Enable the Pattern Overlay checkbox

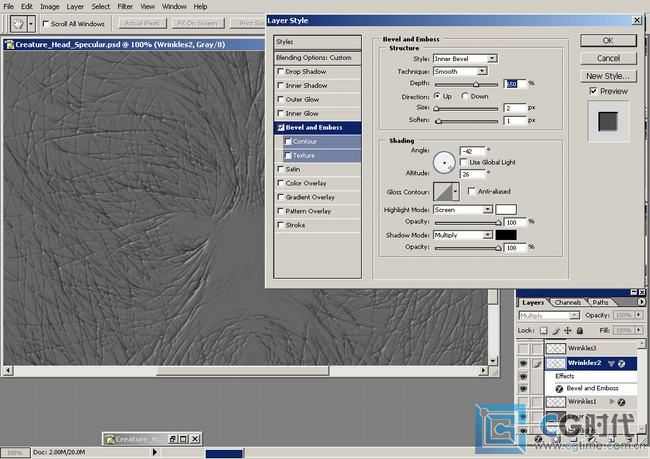(281, 211)
